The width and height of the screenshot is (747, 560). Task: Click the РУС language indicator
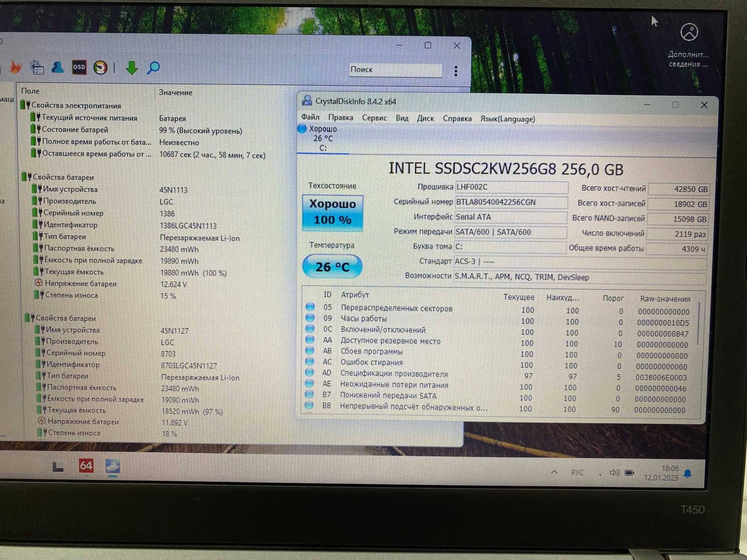[x=577, y=473]
